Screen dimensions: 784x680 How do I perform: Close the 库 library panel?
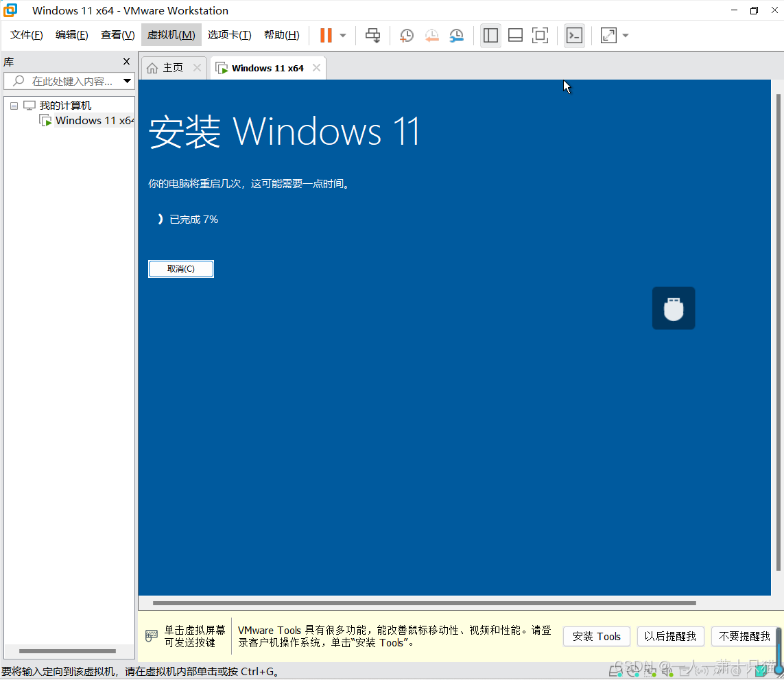pyautogui.click(x=126, y=62)
